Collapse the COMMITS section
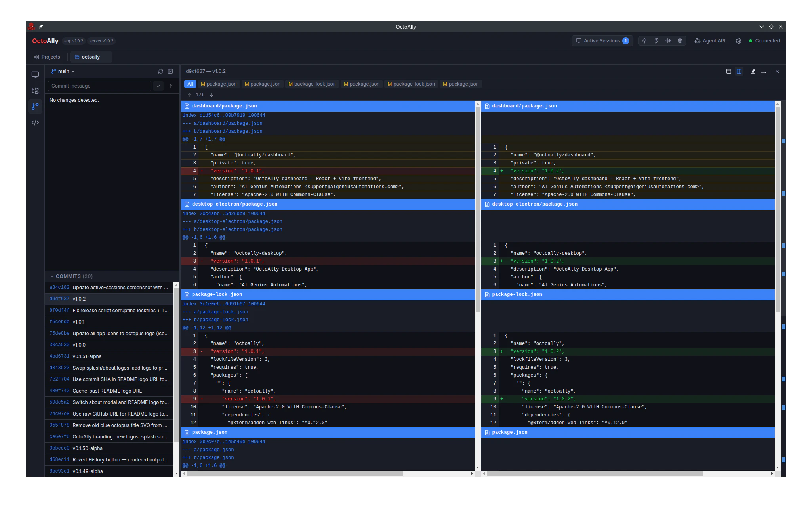Viewport: 812px width, 507px height. click(52, 276)
